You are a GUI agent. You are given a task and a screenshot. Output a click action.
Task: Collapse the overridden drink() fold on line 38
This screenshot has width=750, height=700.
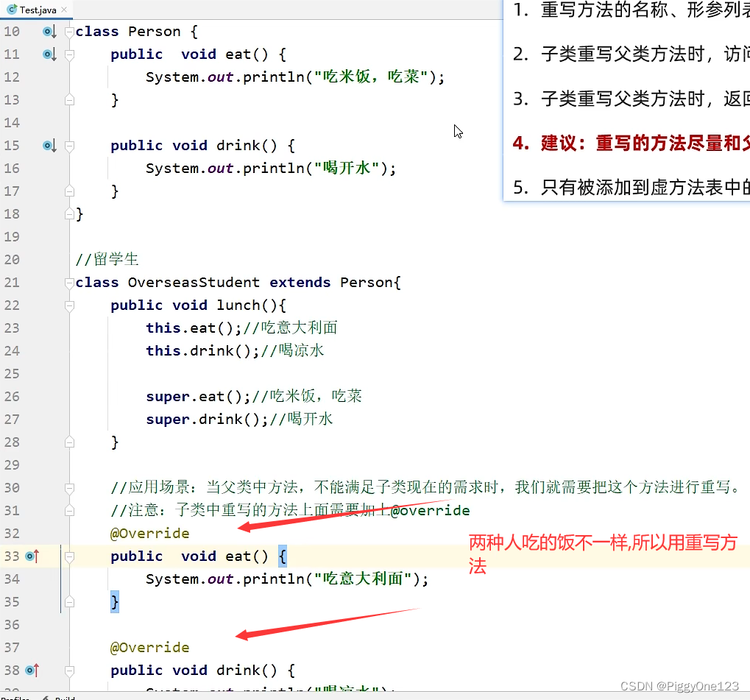[x=69, y=671]
